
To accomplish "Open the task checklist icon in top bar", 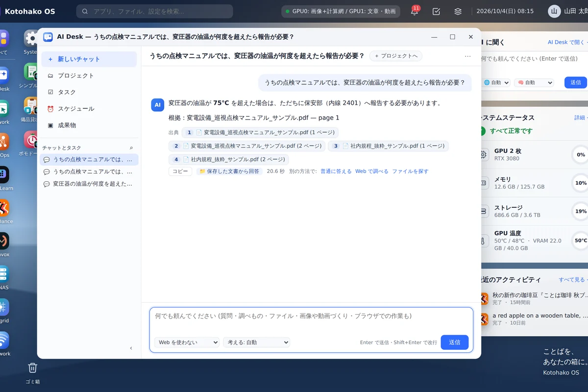I will click(x=437, y=11).
